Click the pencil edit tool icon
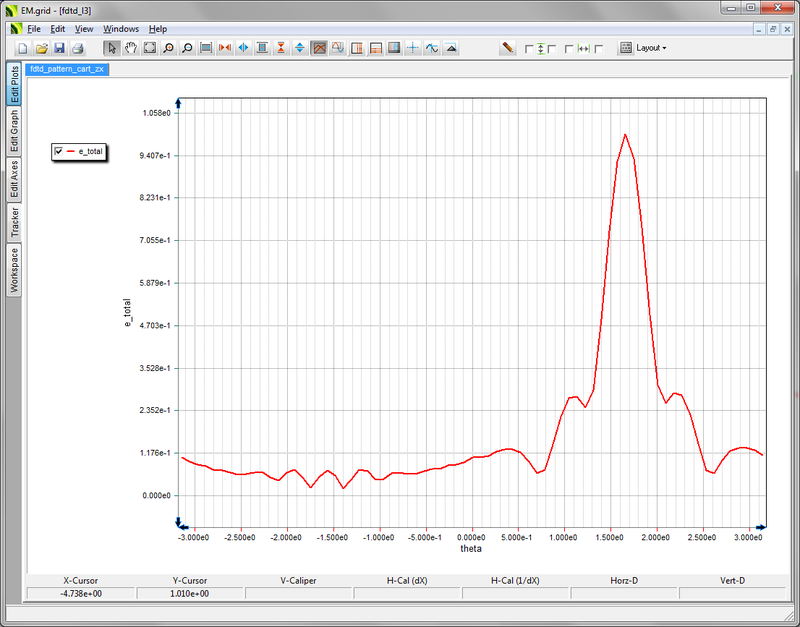 (x=508, y=48)
